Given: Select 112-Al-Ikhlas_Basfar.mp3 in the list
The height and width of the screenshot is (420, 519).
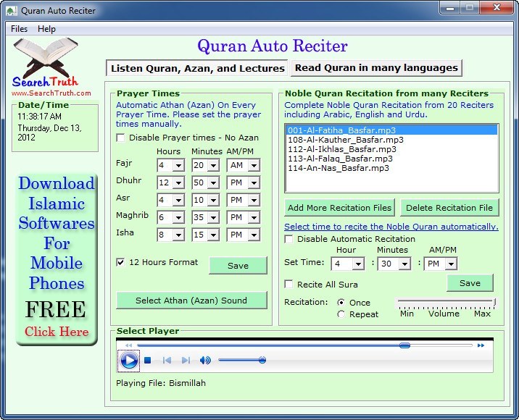Looking at the screenshot, I should tap(391, 149).
